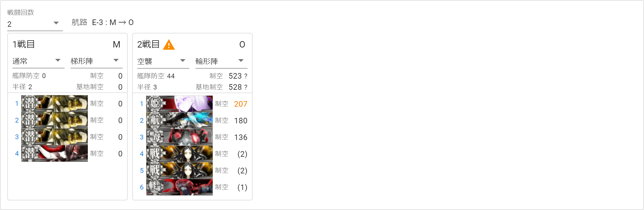This screenshot has height=210, width=644.
Task: Select the carrier enemy with 136 air power
Action: point(179,137)
